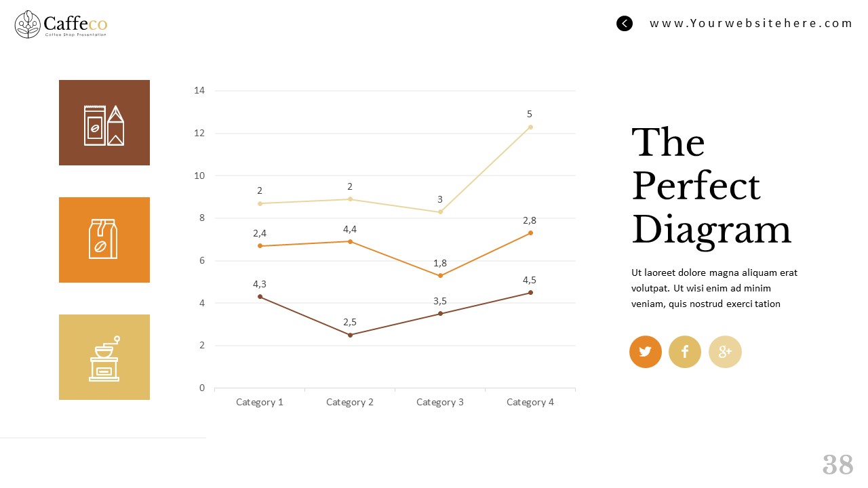
Task: Click the black back arrow circle
Action: click(624, 24)
